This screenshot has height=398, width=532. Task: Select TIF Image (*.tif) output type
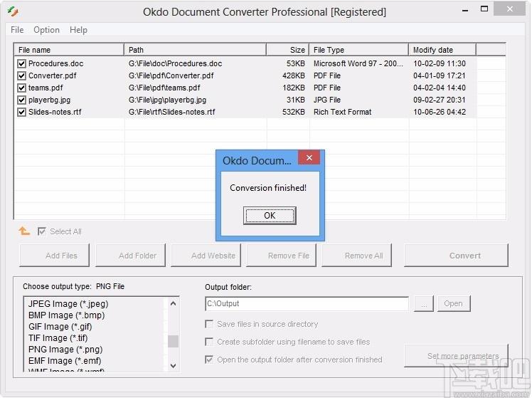click(x=58, y=338)
